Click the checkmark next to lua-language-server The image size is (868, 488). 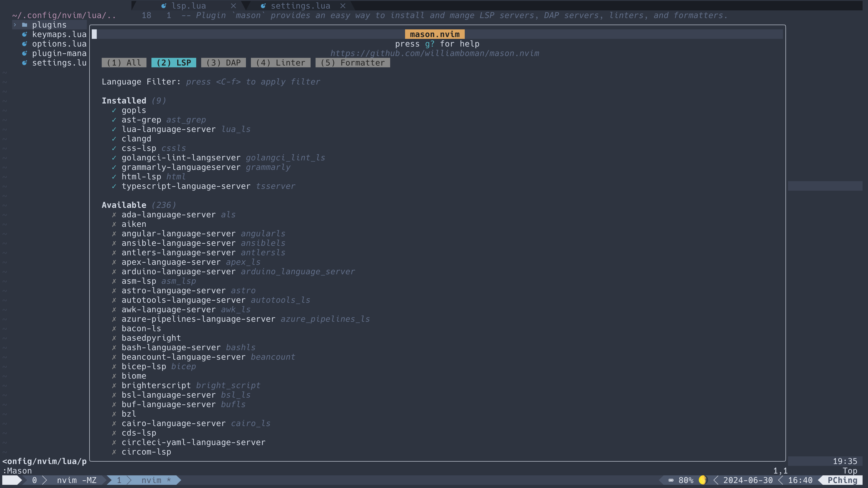(114, 129)
